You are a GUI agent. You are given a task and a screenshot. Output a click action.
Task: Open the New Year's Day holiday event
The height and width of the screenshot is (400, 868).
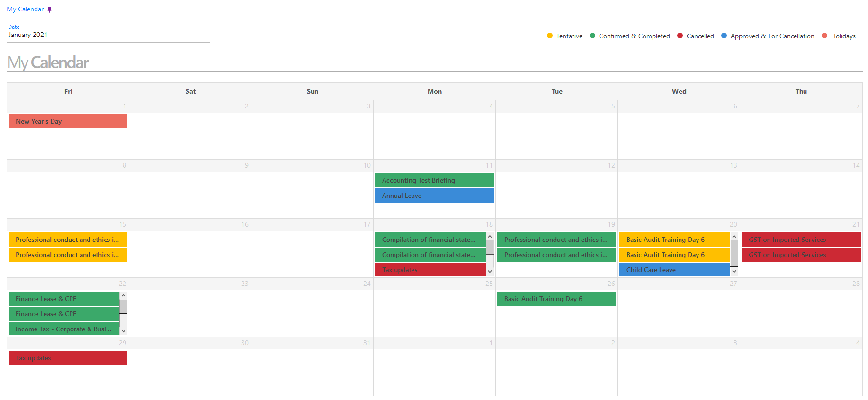68,121
